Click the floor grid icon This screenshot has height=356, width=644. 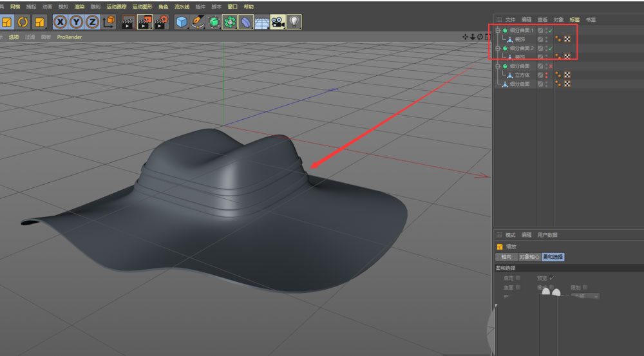click(x=261, y=22)
